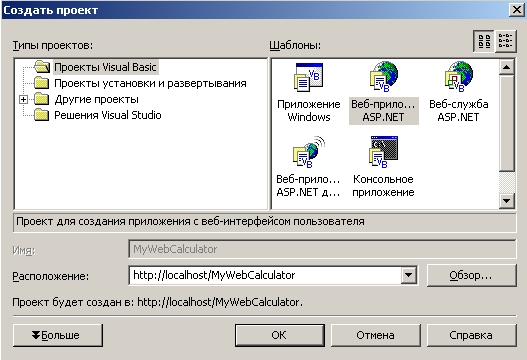Select the ASP.NET Web Application template icon
This screenshot has height=360, width=527.
(x=383, y=77)
